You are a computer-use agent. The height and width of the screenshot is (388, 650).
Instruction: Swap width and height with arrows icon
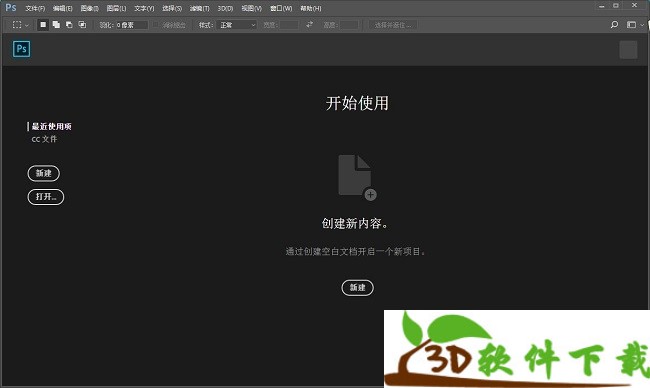click(x=310, y=25)
